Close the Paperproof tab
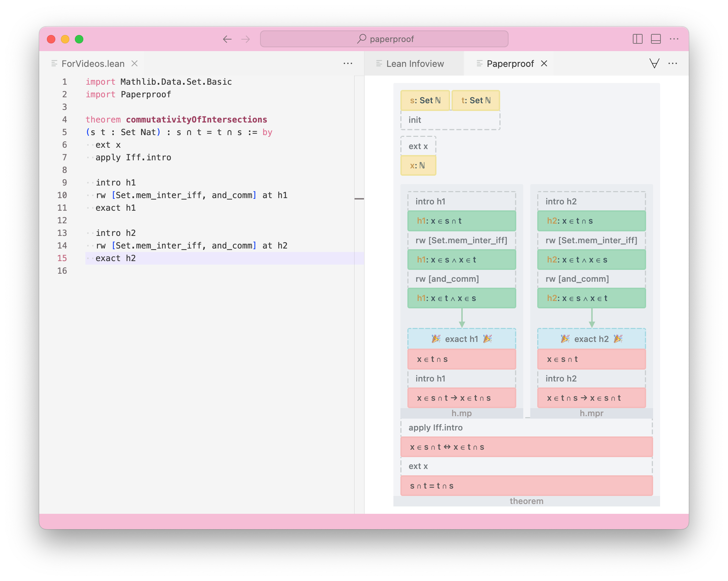Screen dimensions: 728x581 click(544, 63)
